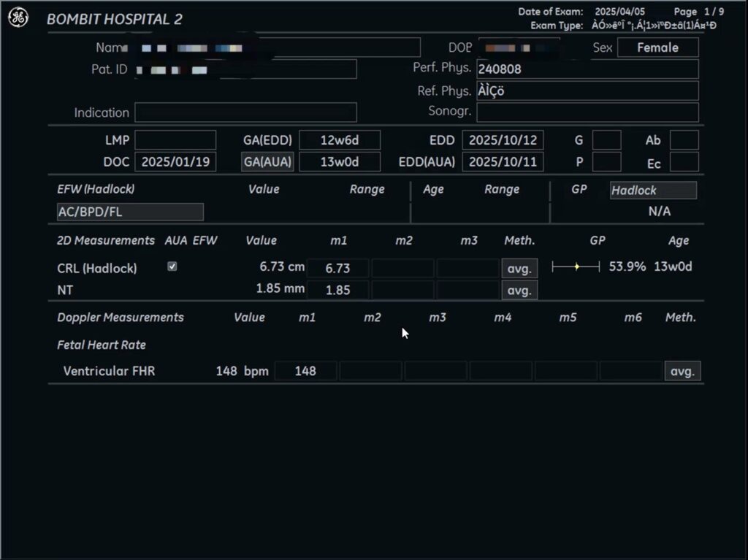Click the Ventricular FHR m1 value 148
The image size is (748, 560).
[x=305, y=371]
